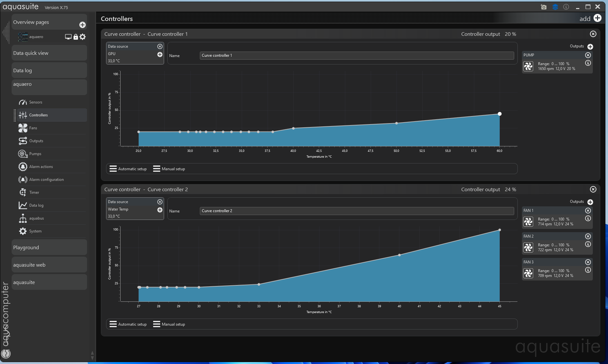
Task: Add output to Curve controller 1
Action: pyautogui.click(x=590, y=46)
